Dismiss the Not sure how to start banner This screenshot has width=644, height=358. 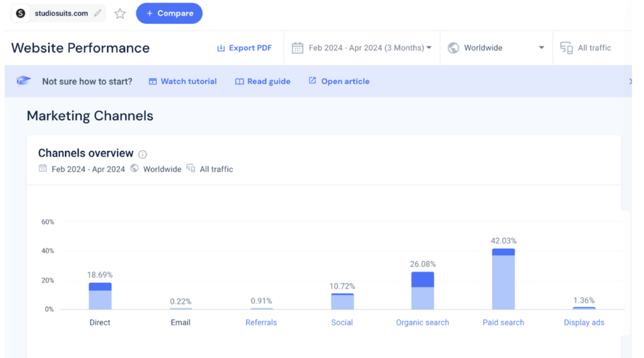pyautogui.click(x=630, y=81)
